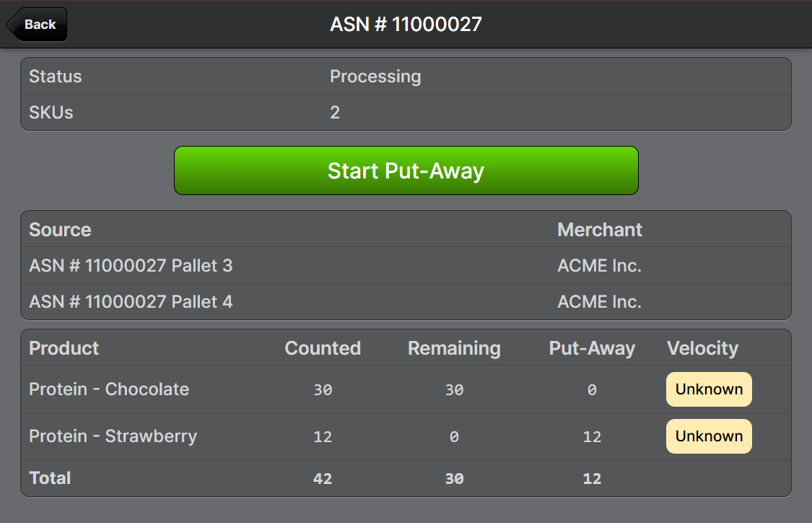812x523 pixels.
Task: Click ACME Inc. merchant for Pallet 3
Action: pos(599,266)
